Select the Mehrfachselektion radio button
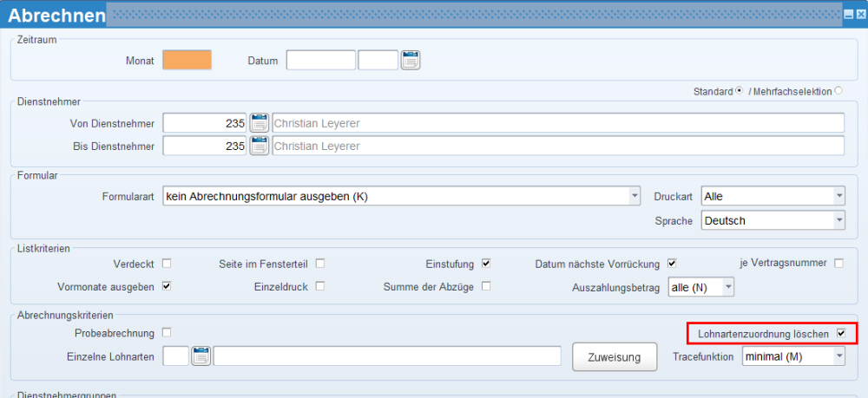Screen dimensions: 868x398 pyautogui.click(x=838, y=91)
